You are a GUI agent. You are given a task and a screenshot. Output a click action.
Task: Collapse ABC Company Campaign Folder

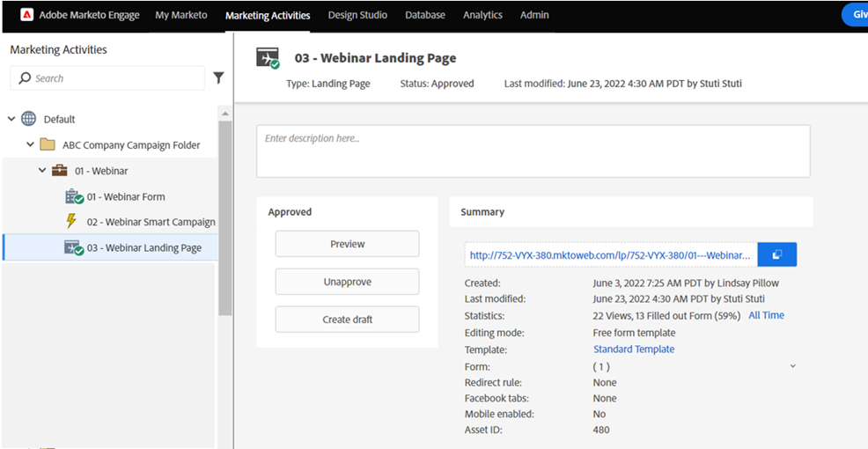click(31, 144)
